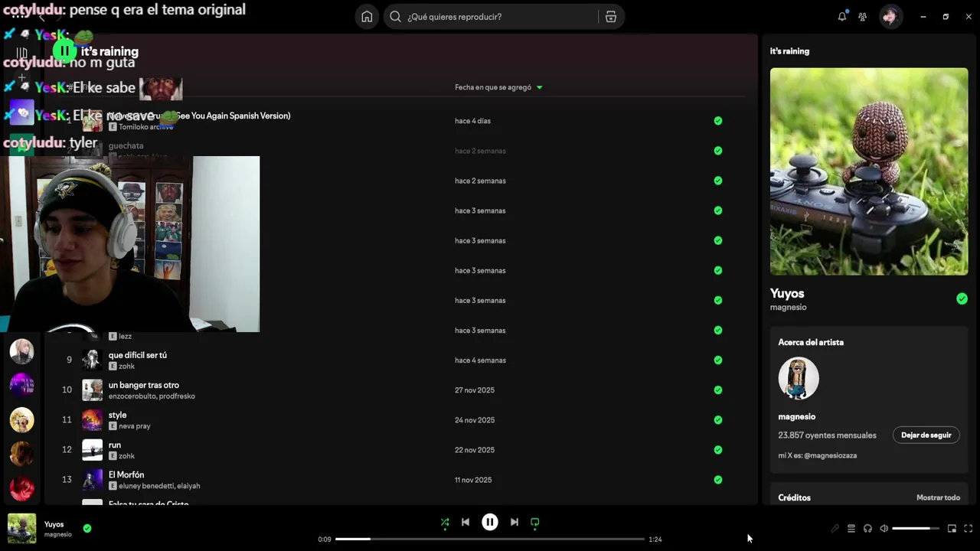Pause playlist with green header button
The image size is (980, 551).
(64, 51)
